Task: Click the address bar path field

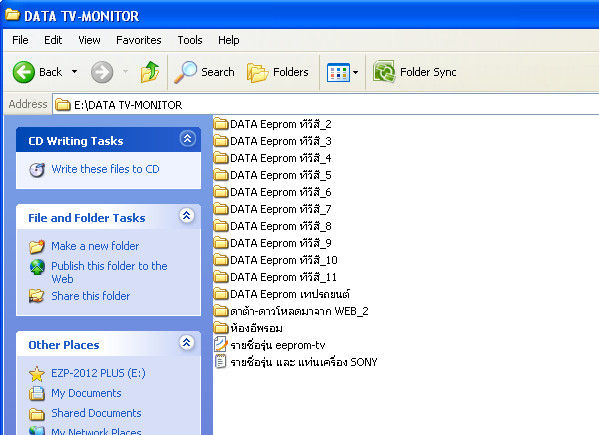Action: (325, 105)
